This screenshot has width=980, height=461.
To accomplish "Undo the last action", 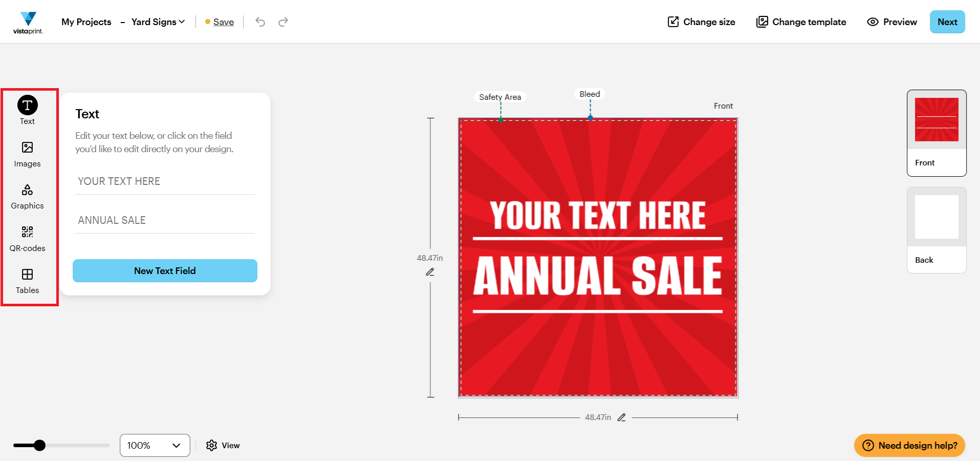I will (x=260, y=22).
